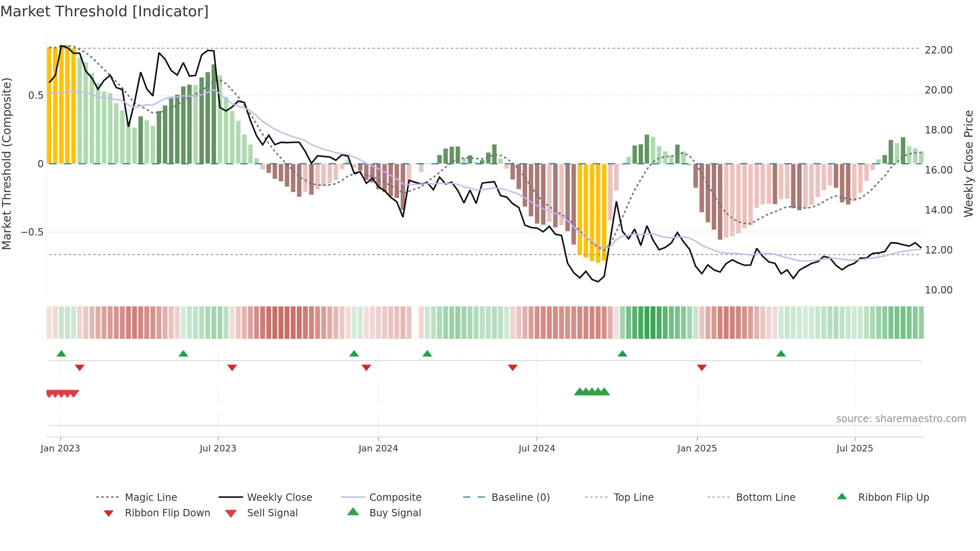Viewport: 980px width, 551px height.
Task: Click the 14.00 price axis label
Action: coord(939,210)
